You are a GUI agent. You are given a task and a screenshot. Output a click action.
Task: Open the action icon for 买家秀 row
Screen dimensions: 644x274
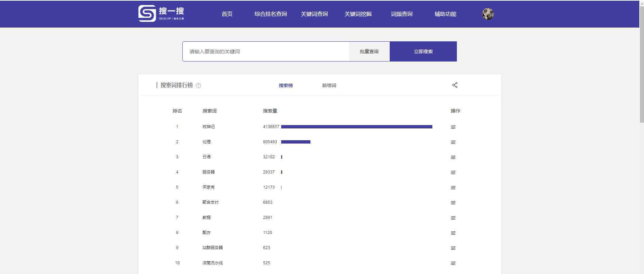click(453, 188)
